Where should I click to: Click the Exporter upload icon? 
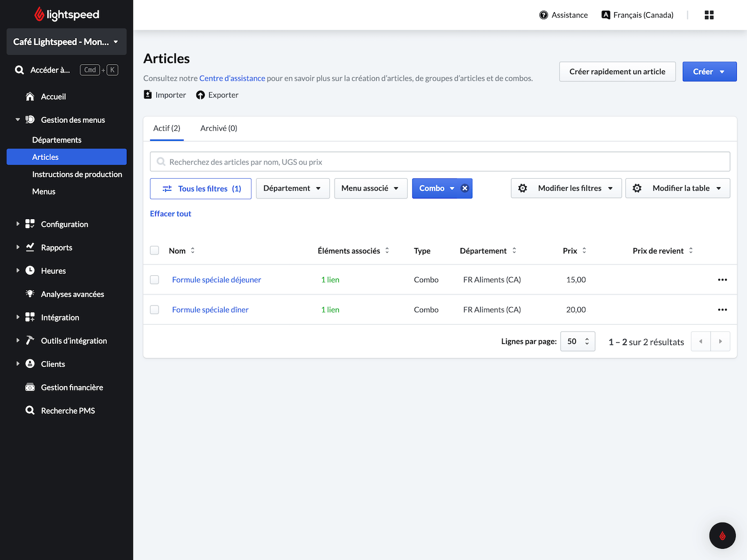click(x=201, y=95)
